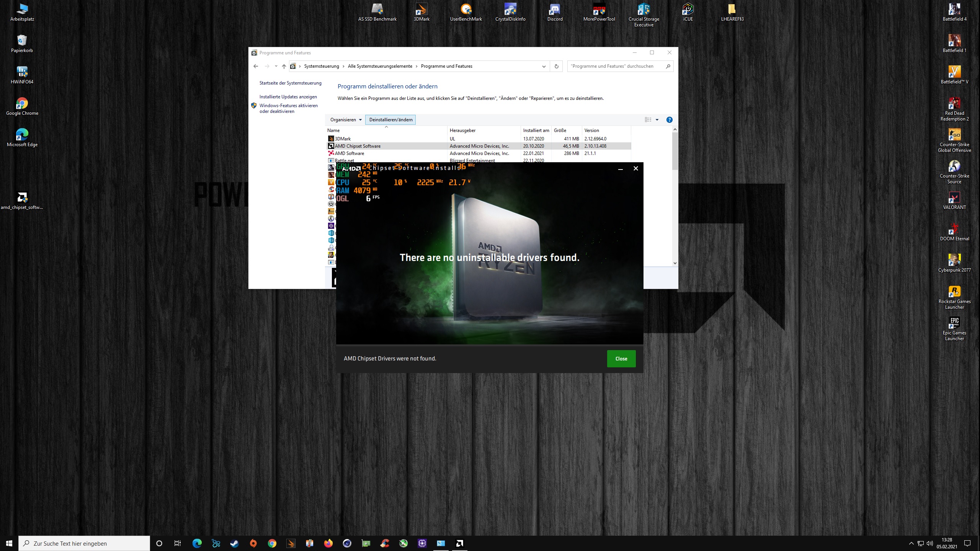Open Installierte Updates anzeigen link
The image size is (980, 551).
pos(288,97)
